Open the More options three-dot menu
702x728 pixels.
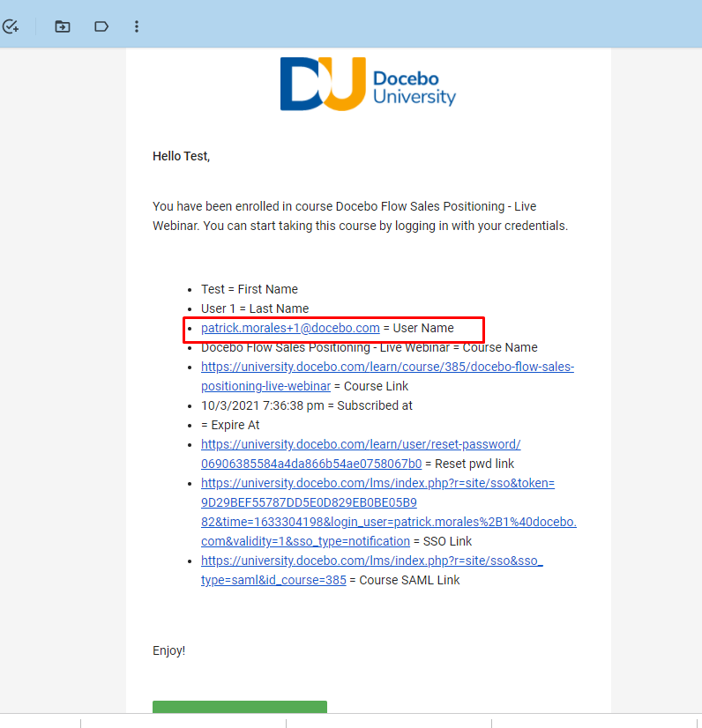[137, 26]
